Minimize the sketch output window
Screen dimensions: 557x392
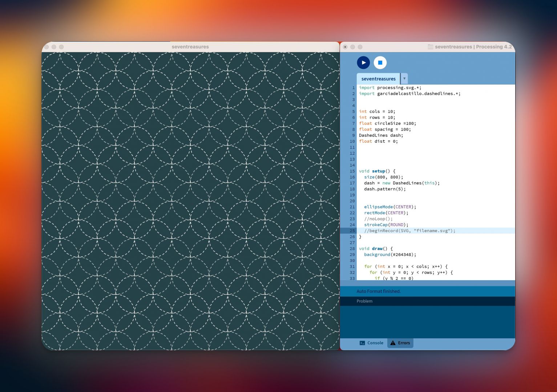point(54,47)
